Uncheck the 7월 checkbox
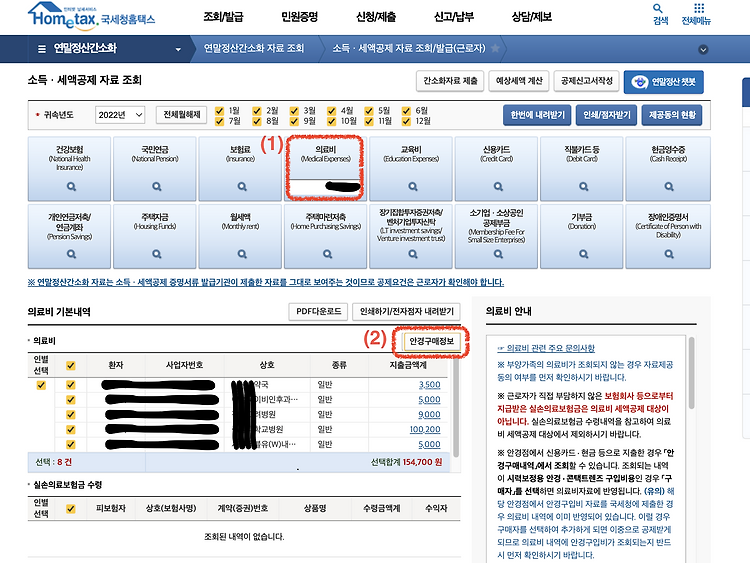The height and width of the screenshot is (563, 750). point(220,121)
